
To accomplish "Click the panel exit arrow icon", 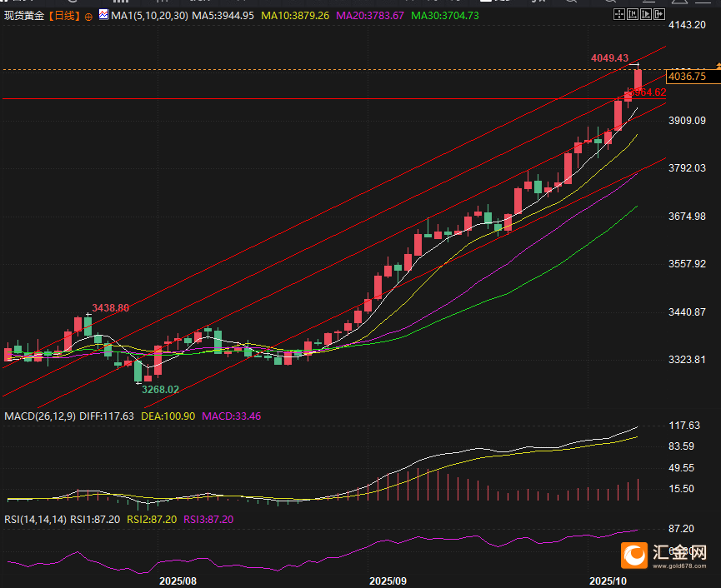I will click(x=659, y=14).
